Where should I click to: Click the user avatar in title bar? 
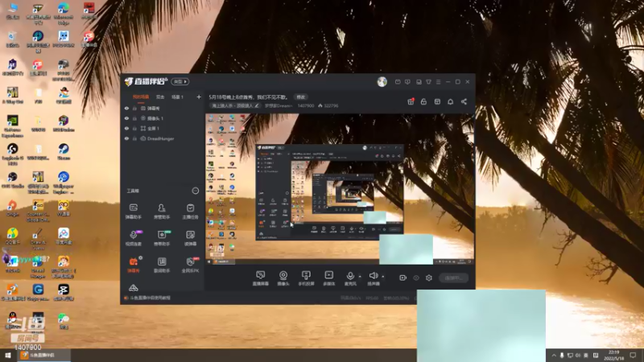(382, 82)
